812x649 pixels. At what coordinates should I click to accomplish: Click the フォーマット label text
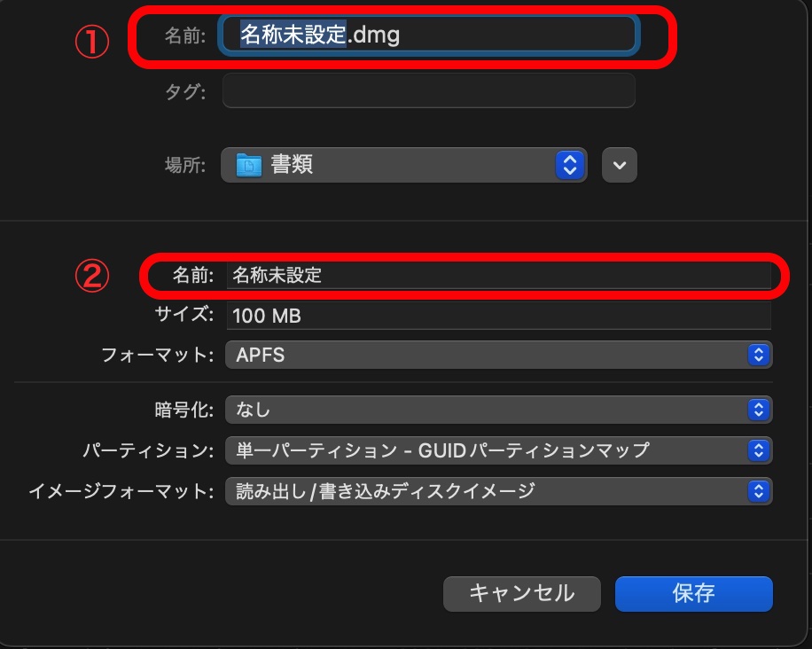[158, 356]
